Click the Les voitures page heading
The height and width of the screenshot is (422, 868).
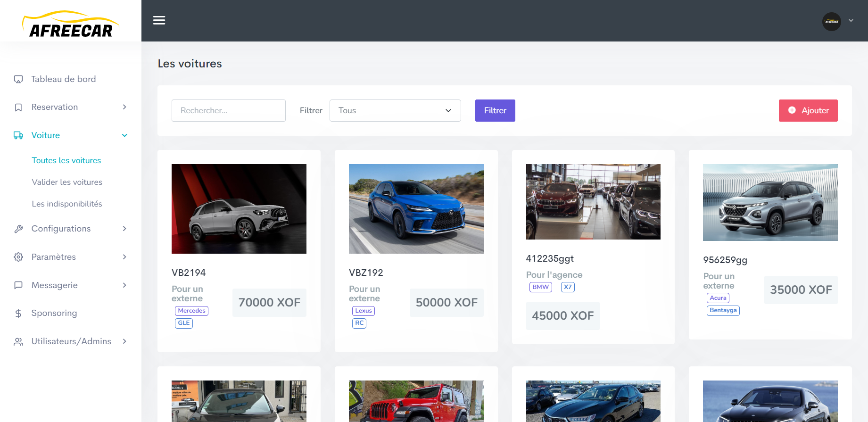[x=190, y=64]
